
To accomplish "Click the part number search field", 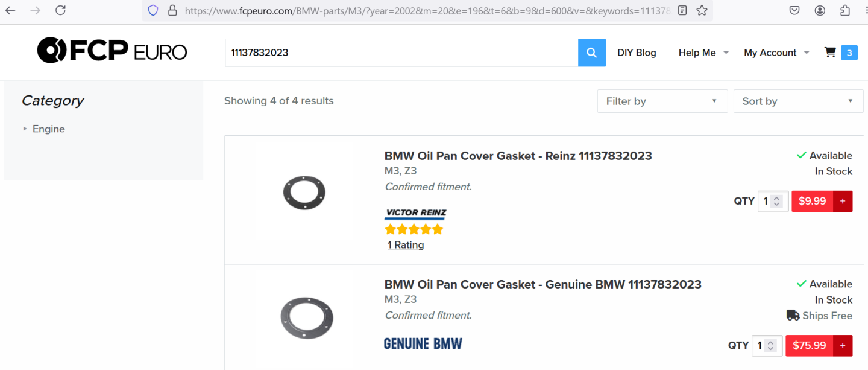I will (401, 53).
